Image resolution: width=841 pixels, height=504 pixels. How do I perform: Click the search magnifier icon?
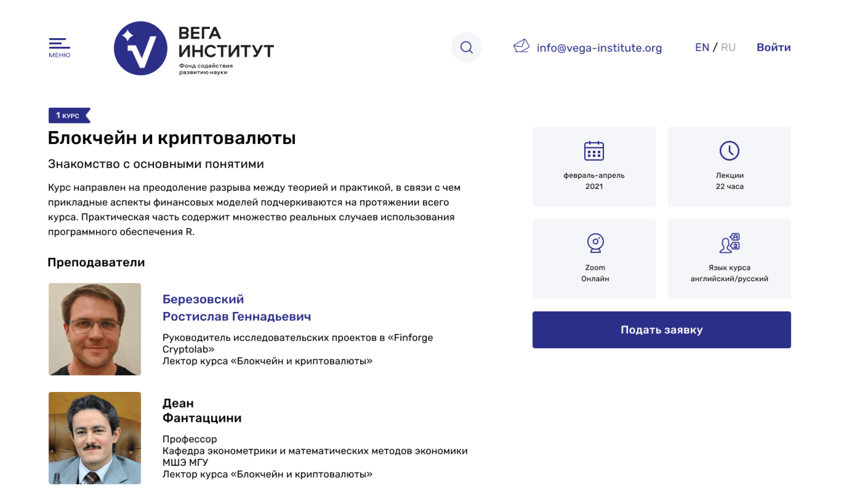coord(466,48)
